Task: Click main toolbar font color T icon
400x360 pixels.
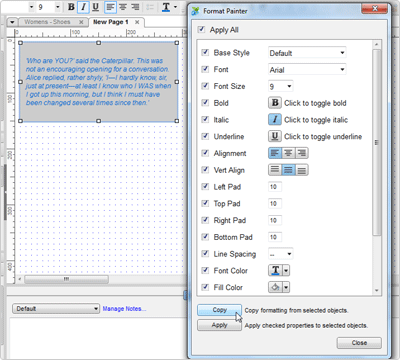Action: click(166, 7)
